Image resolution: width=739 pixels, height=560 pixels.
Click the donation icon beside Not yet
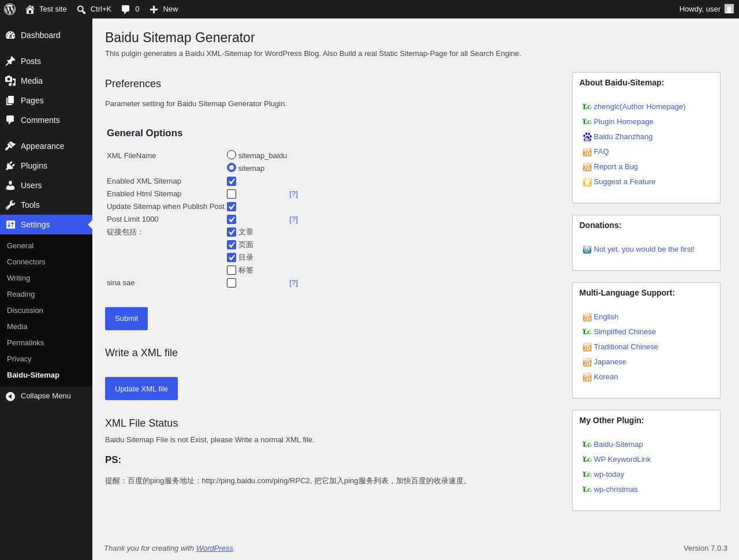click(587, 249)
